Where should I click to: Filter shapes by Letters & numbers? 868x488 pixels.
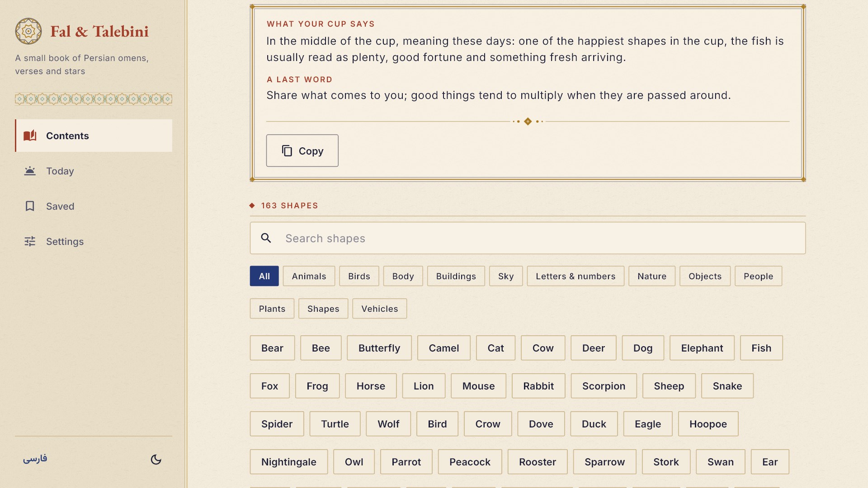(x=576, y=276)
